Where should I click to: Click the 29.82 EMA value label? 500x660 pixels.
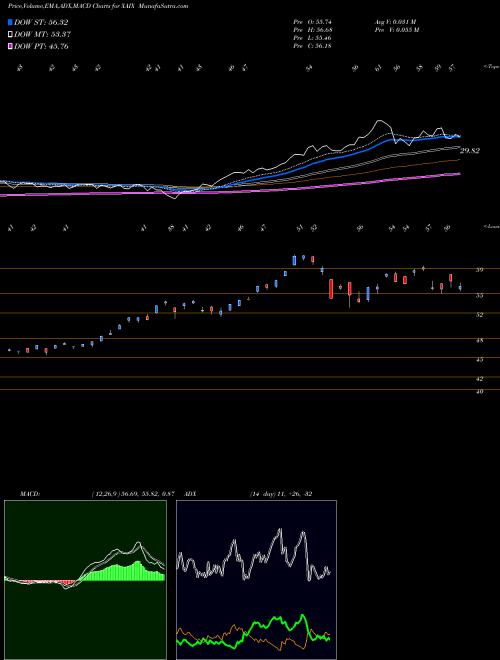(x=470, y=151)
